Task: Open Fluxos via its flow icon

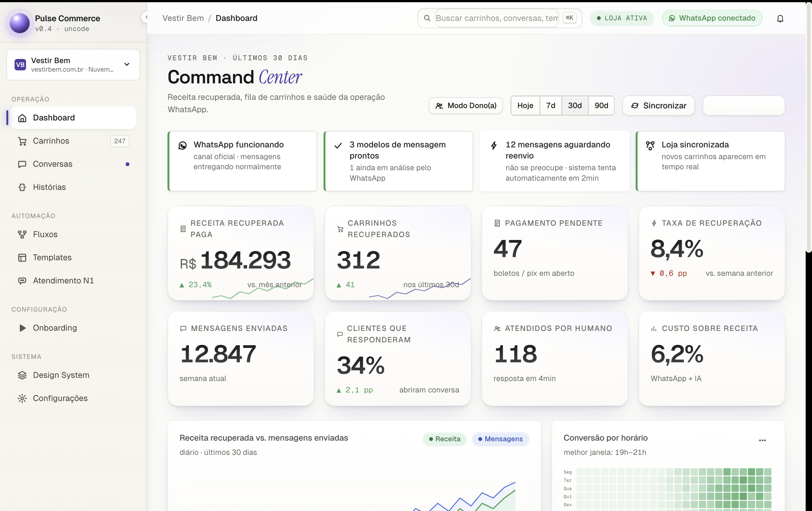Action: tap(22, 235)
